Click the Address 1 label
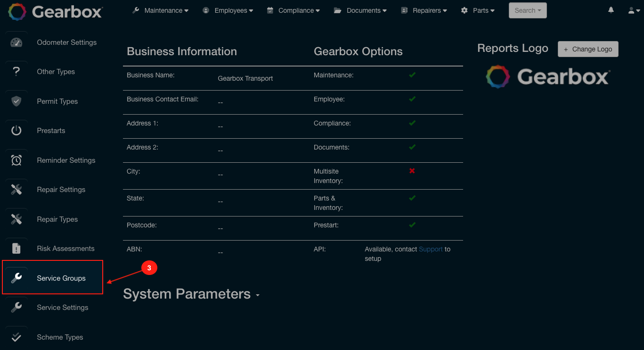The height and width of the screenshot is (350, 644). point(142,123)
